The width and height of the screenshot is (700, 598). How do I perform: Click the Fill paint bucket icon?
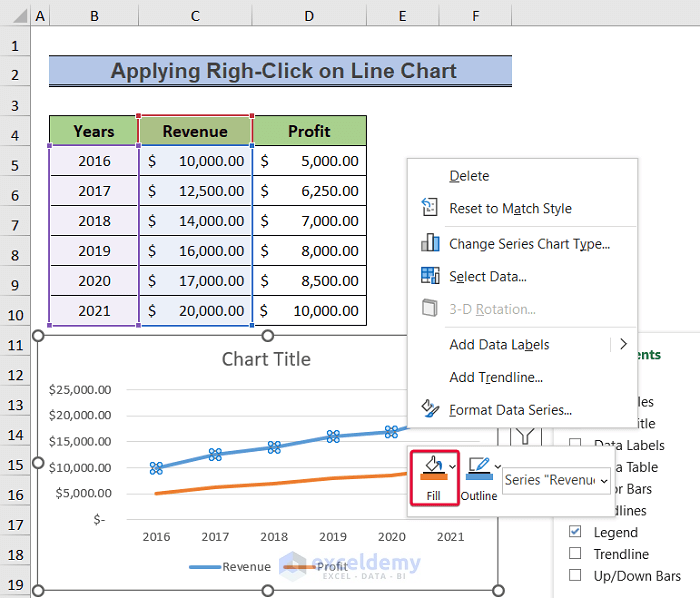[433, 465]
